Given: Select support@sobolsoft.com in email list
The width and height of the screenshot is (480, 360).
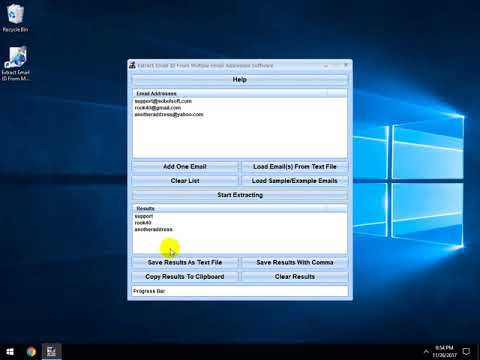Looking at the screenshot, I should pos(163,101).
